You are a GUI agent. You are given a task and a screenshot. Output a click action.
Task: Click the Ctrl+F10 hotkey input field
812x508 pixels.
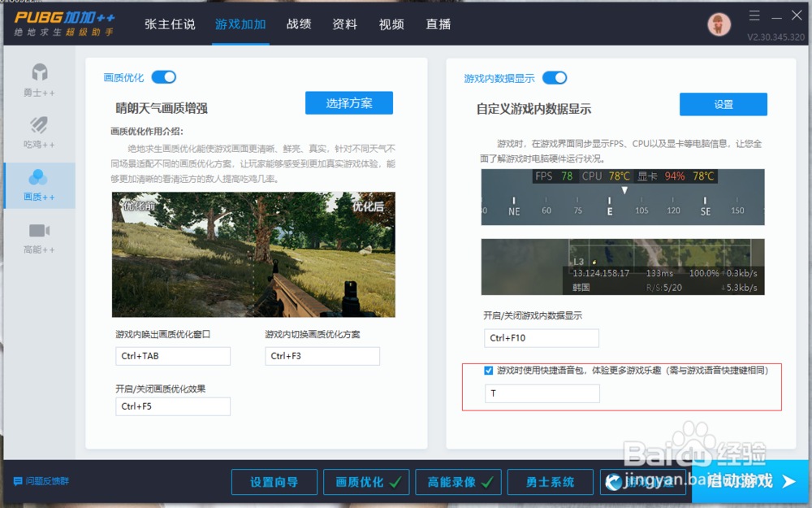542,337
